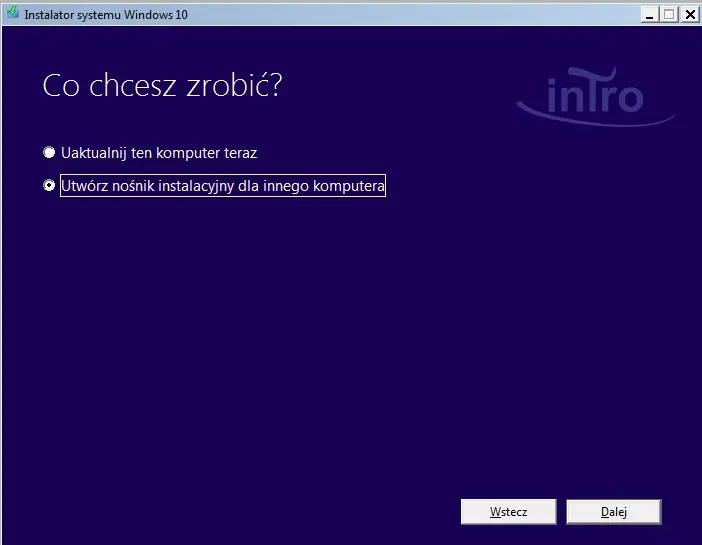Image resolution: width=702 pixels, height=545 pixels.
Task: Maximize the installer window
Action: tap(669, 15)
